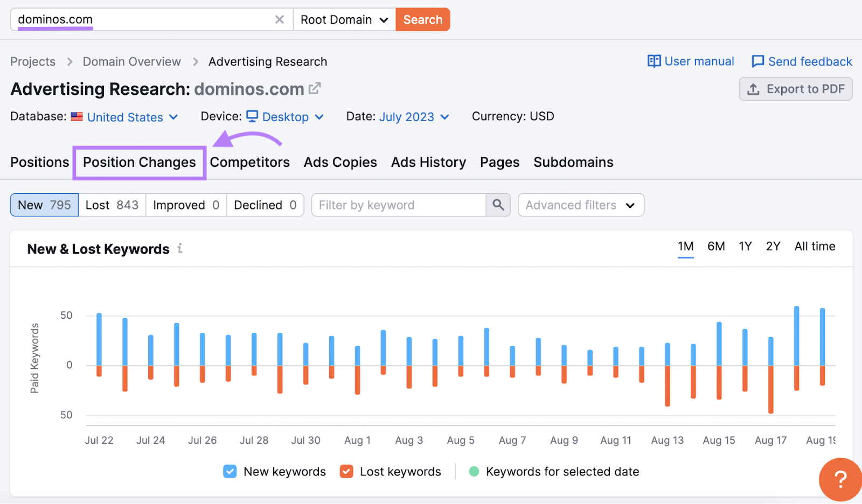Uncheck the Lost keywords checkbox
This screenshot has width=862, height=504.
[347, 471]
